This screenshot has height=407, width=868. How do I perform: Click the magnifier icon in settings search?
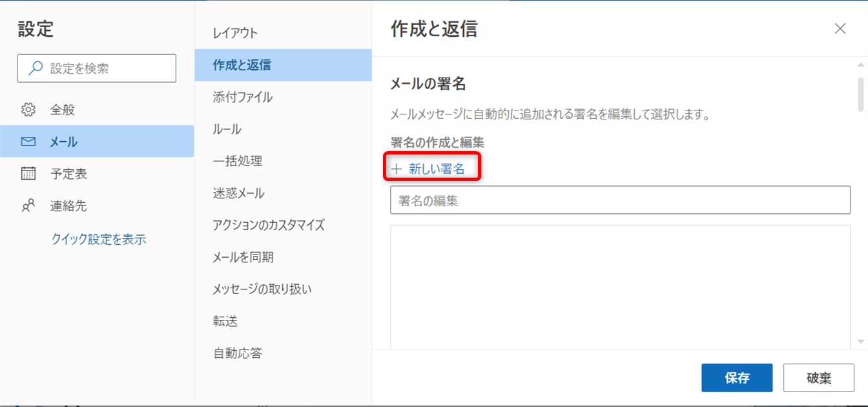point(37,68)
